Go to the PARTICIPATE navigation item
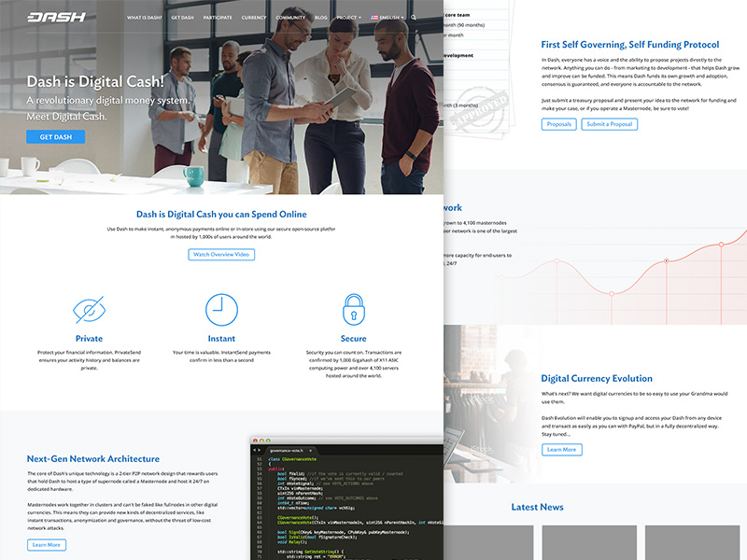 pyautogui.click(x=218, y=18)
